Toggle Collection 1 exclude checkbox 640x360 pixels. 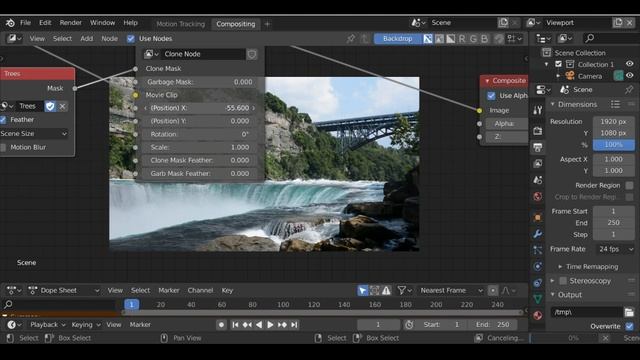coord(558,64)
